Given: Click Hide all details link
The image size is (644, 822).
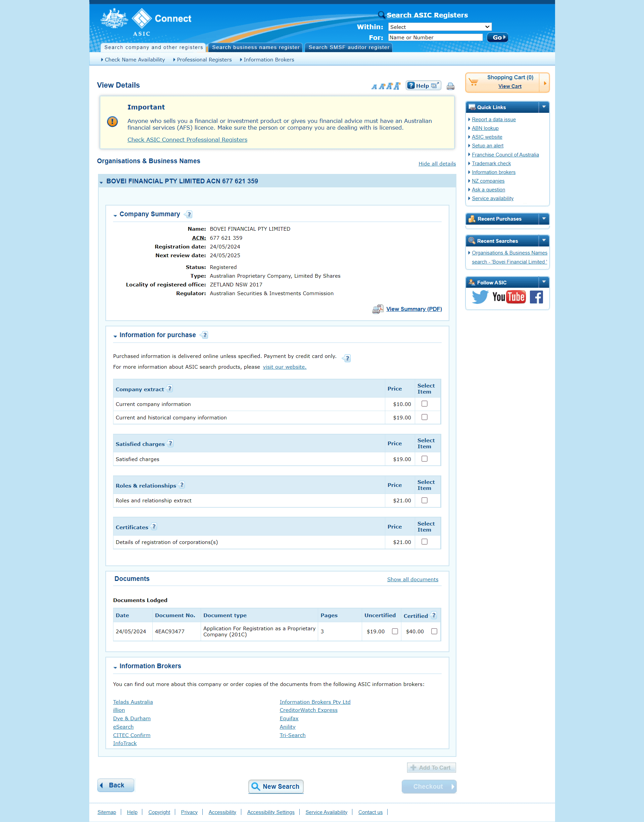Looking at the screenshot, I should [437, 164].
